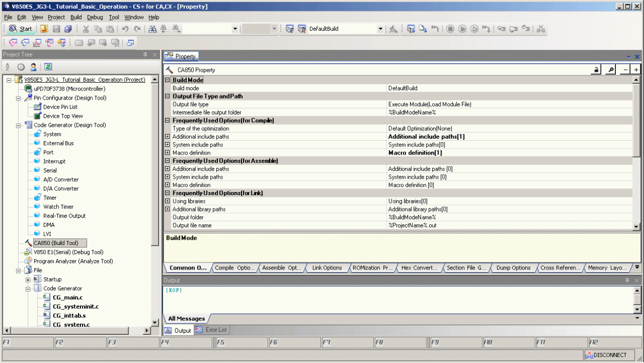Screen dimensions: 644x363
Task: Toggle the user icon in Project Tree toolbar
Action: (x=33, y=67)
